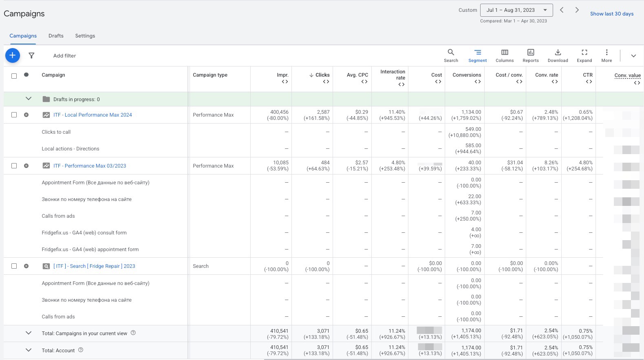
Task: Open the Segment options
Action: [x=477, y=55]
